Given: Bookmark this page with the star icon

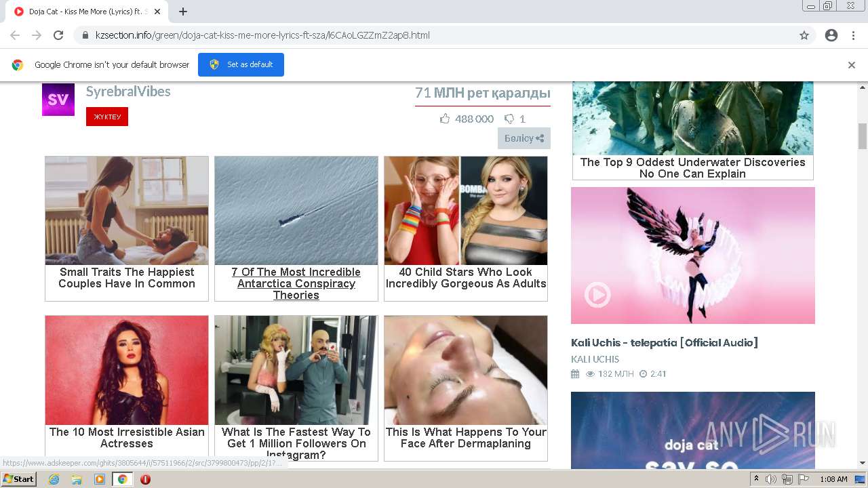Looking at the screenshot, I should 804,35.
